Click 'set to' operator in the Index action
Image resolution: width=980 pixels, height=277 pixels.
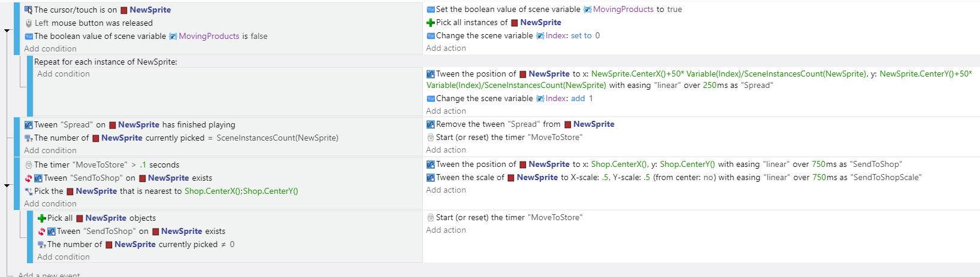(x=581, y=36)
